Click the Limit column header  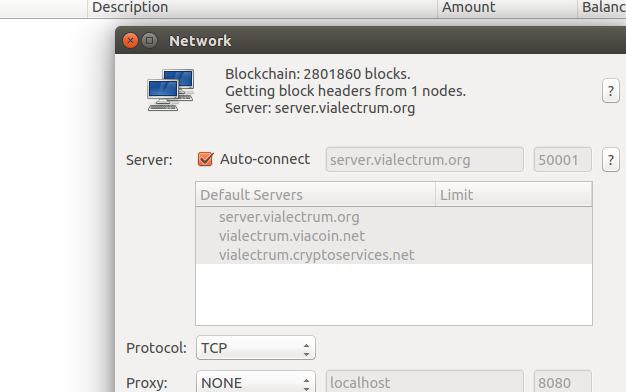pos(513,195)
